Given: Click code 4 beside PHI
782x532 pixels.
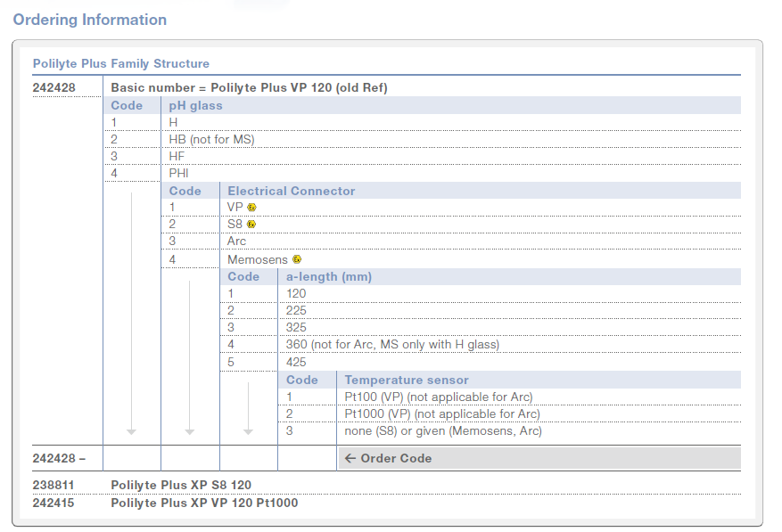Looking at the screenshot, I should coord(114,174).
